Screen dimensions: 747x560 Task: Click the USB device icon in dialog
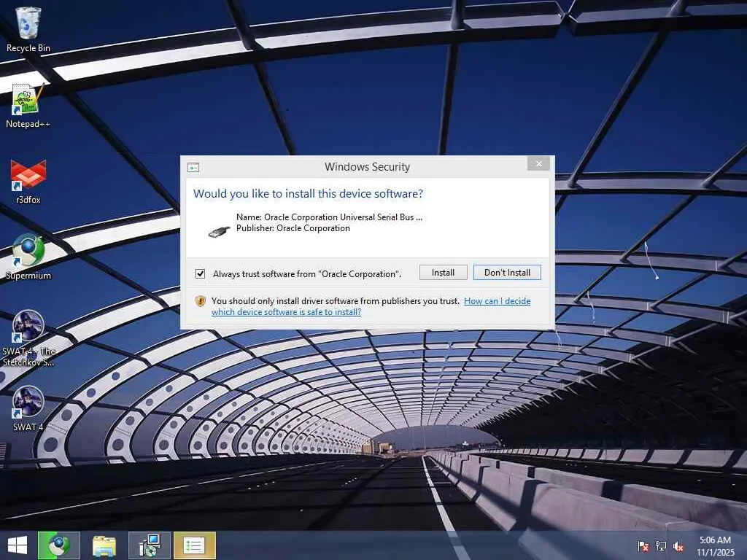pos(219,231)
